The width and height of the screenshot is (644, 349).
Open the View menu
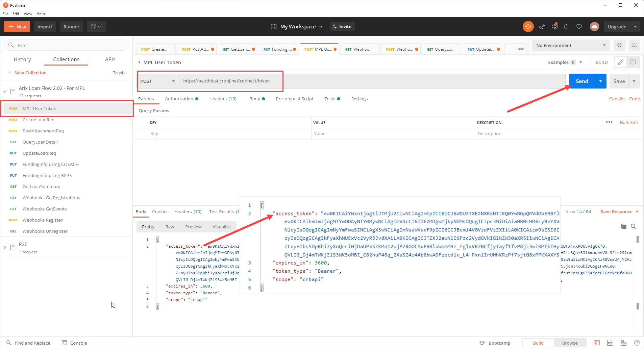click(28, 14)
